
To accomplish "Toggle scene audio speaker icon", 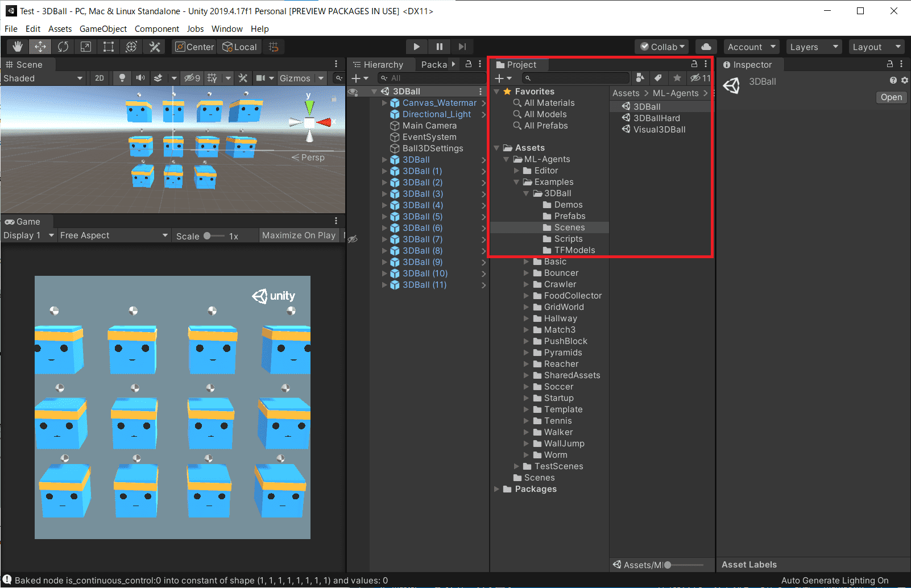I will pyautogui.click(x=140, y=78).
